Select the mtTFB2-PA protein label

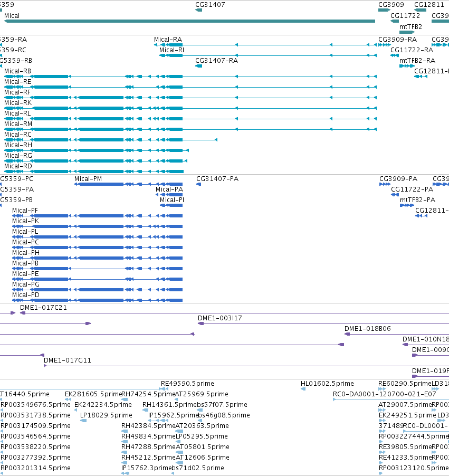pos(417,200)
